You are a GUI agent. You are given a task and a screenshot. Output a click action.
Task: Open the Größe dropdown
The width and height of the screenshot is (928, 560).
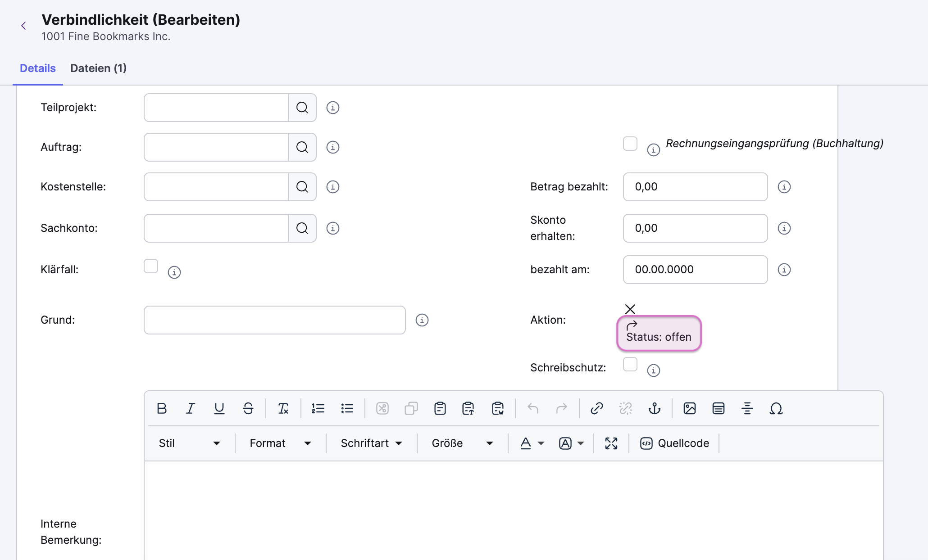[x=462, y=443]
